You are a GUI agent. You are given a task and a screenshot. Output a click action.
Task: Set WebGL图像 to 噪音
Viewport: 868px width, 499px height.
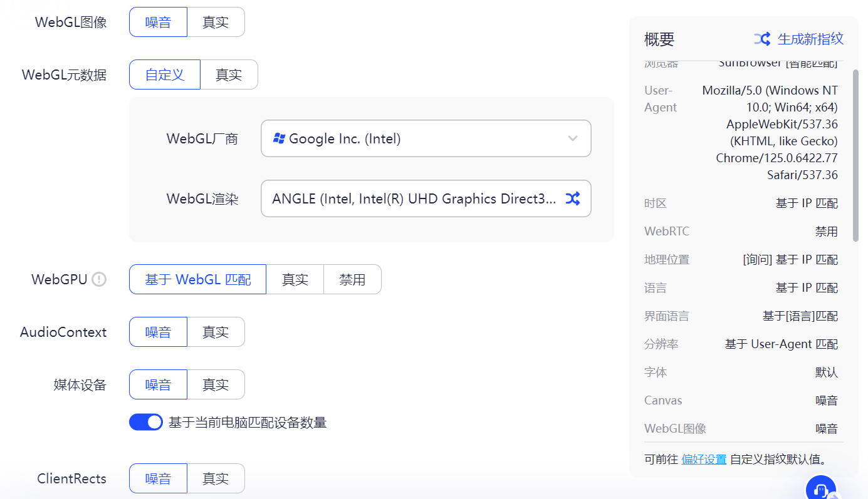(x=158, y=22)
